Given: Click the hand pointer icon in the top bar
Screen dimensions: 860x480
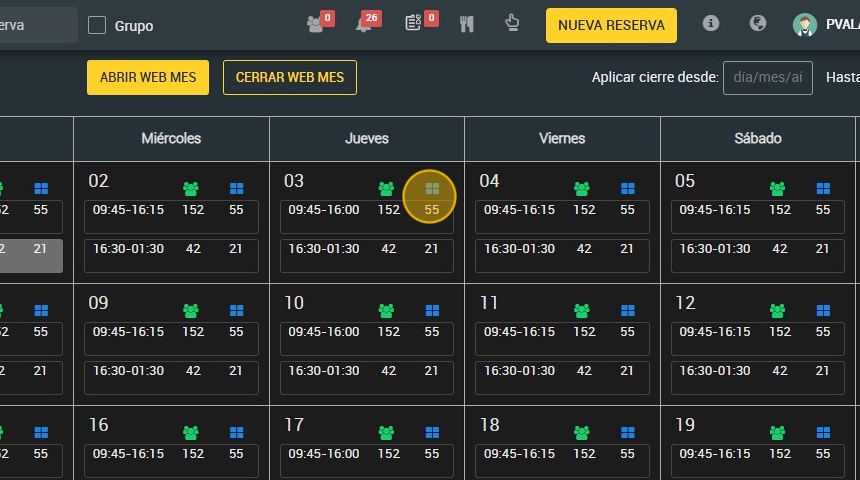Looking at the screenshot, I should (x=512, y=23).
